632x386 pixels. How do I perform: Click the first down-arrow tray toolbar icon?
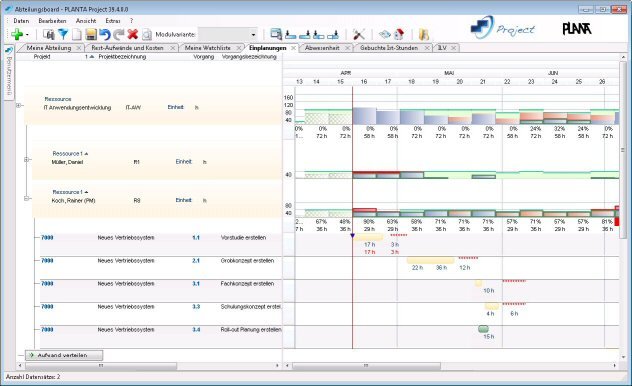[x=290, y=35]
